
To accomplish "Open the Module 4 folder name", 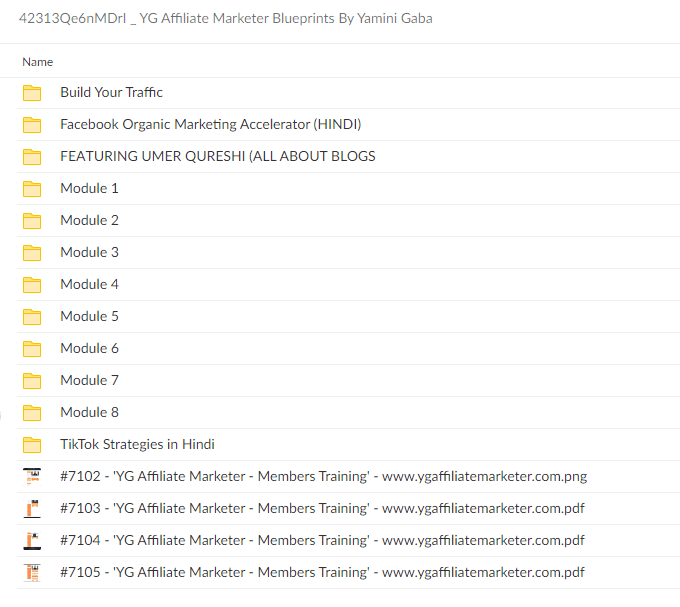I will coord(89,284).
